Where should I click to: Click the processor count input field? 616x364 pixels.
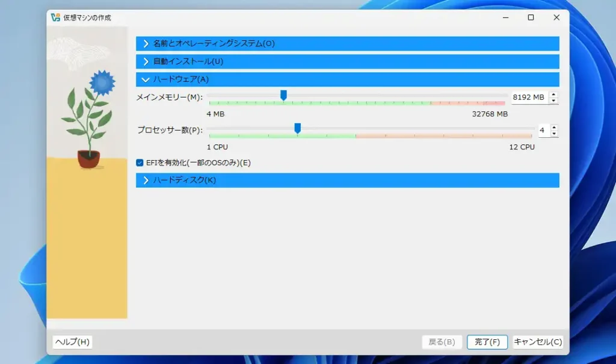[543, 131]
